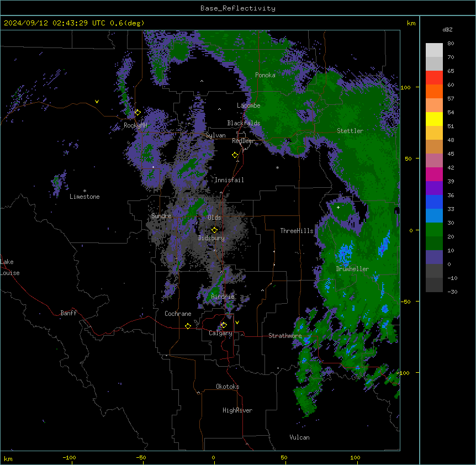Click the yellow diamond marker above Calgary label
Viewport: 476px width, 465px height.
[224, 325]
